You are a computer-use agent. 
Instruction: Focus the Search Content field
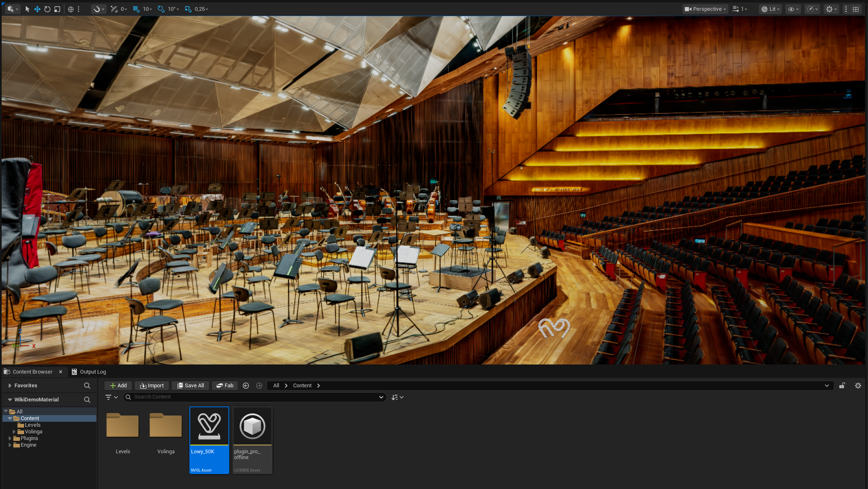click(x=255, y=397)
